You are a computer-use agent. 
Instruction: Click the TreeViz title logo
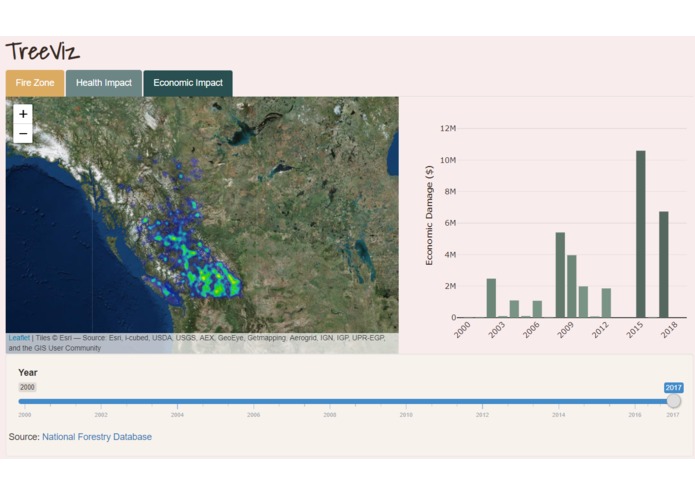coord(43,51)
